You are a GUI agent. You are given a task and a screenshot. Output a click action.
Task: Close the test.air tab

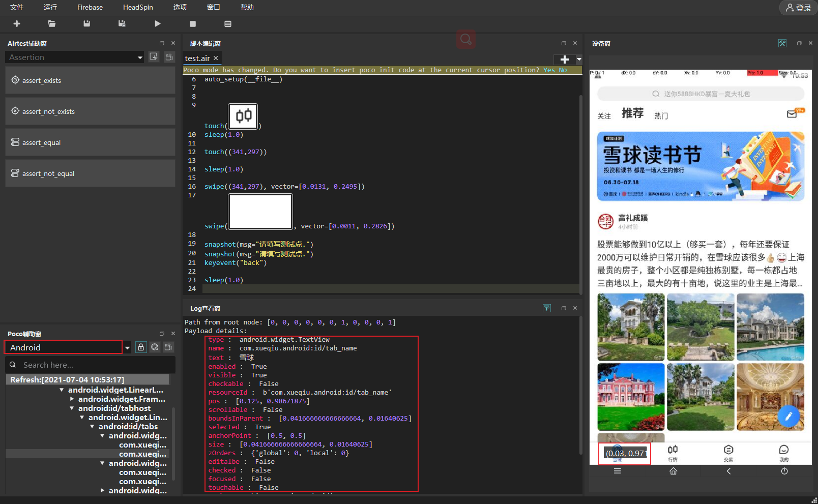pos(216,58)
